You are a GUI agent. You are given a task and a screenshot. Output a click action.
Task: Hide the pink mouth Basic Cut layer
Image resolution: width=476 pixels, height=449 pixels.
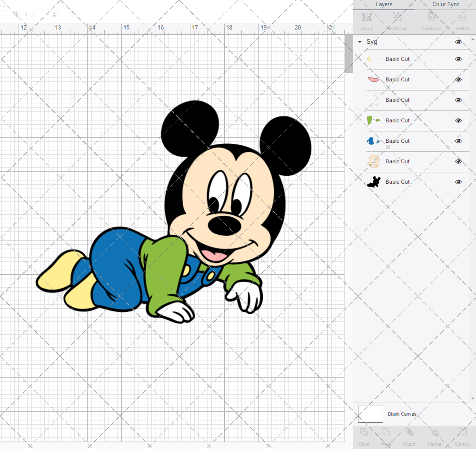tap(458, 80)
